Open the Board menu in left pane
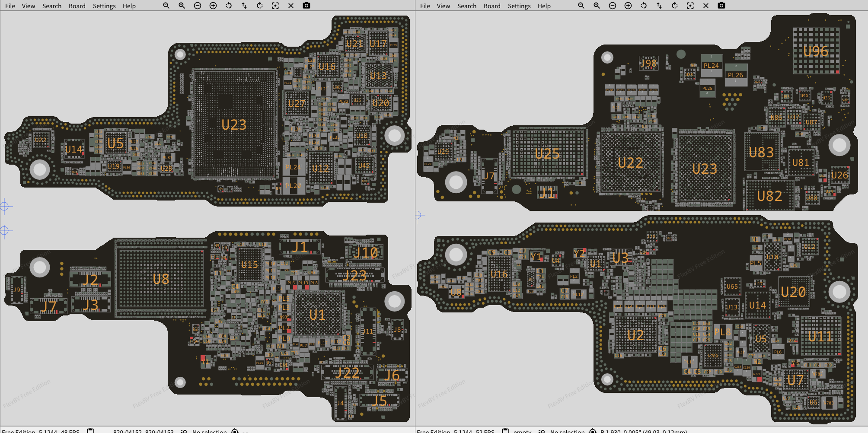 point(77,6)
